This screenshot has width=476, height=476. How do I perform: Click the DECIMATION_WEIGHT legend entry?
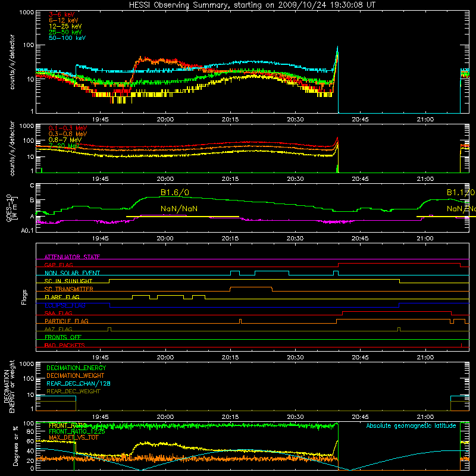[76, 375]
